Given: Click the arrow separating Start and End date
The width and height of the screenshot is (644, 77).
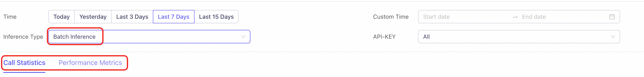Looking at the screenshot, I should click(x=515, y=17).
